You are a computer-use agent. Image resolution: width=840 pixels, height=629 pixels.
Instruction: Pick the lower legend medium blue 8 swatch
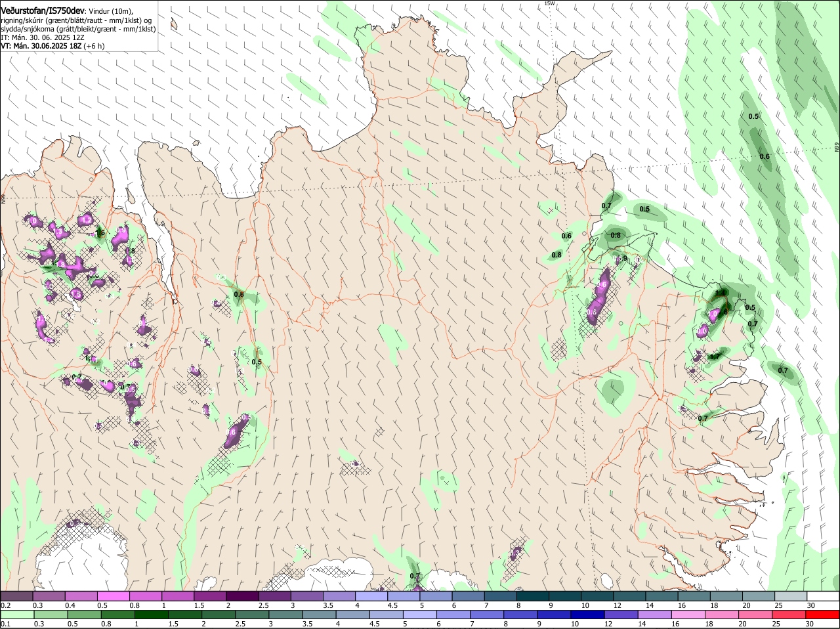[x=521, y=615]
